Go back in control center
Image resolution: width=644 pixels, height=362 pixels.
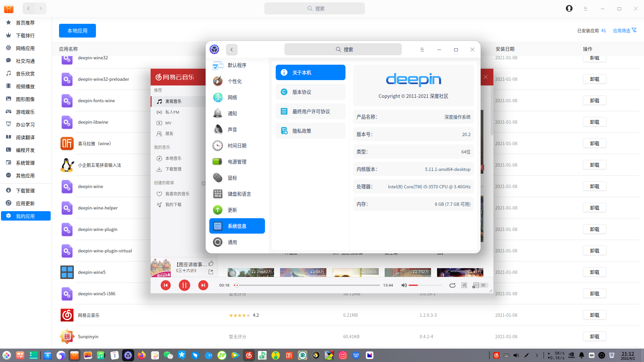[x=231, y=50]
